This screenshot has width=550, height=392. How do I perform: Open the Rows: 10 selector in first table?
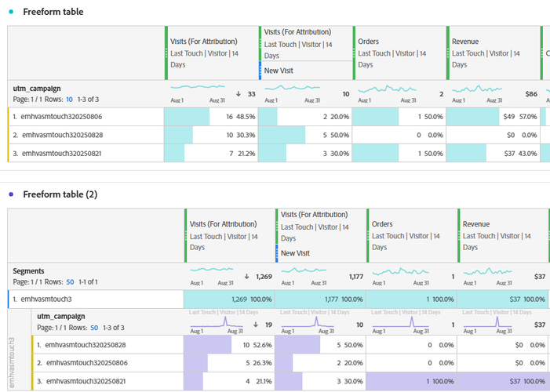pos(69,100)
